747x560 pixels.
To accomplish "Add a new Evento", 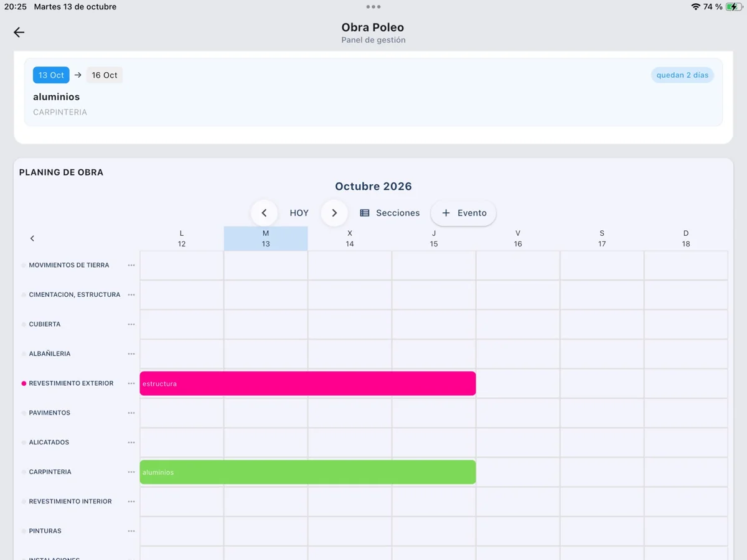I will 464,213.
